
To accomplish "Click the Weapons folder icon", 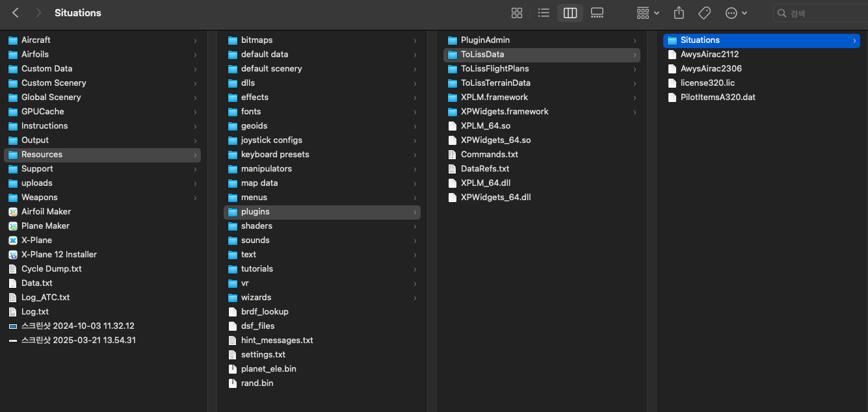I will pos(13,198).
